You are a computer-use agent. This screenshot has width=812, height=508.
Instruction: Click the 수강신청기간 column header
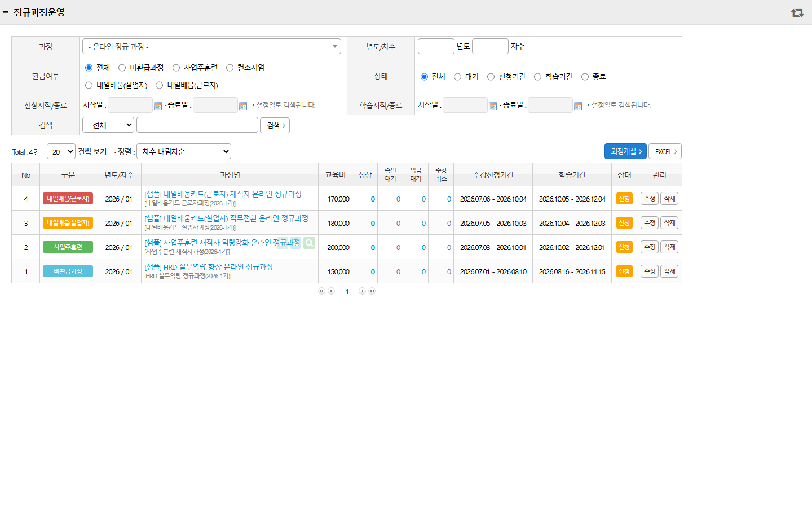coord(493,175)
